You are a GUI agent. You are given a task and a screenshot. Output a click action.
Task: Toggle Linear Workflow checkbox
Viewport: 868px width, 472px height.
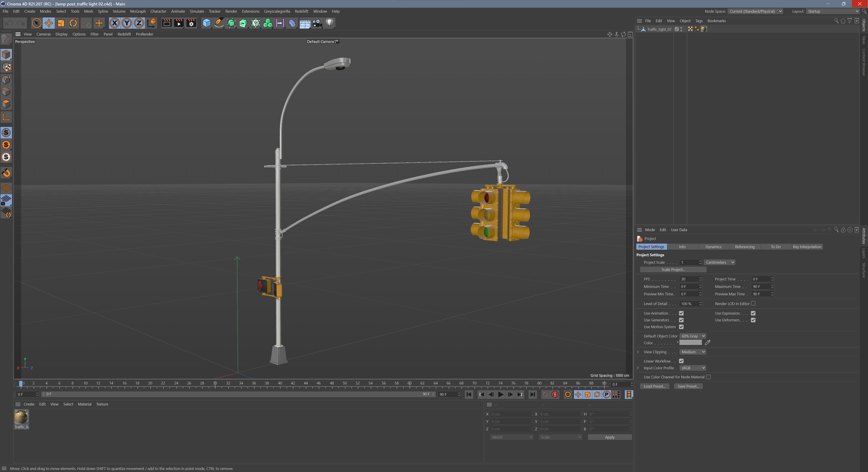pos(681,361)
